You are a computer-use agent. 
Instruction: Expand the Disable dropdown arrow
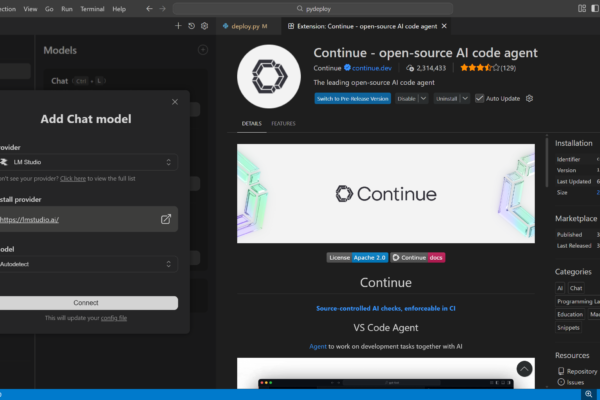click(424, 98)
